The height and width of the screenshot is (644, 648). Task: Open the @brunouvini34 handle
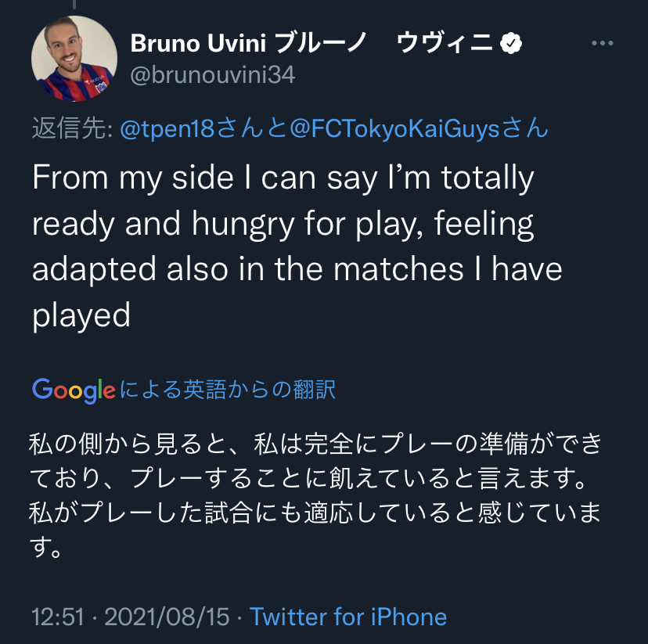(x=213, y=76)
